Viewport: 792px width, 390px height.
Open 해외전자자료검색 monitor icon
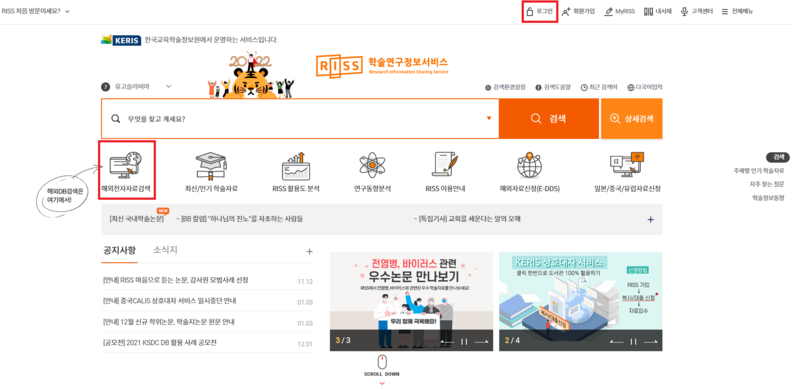coord(126,165)
